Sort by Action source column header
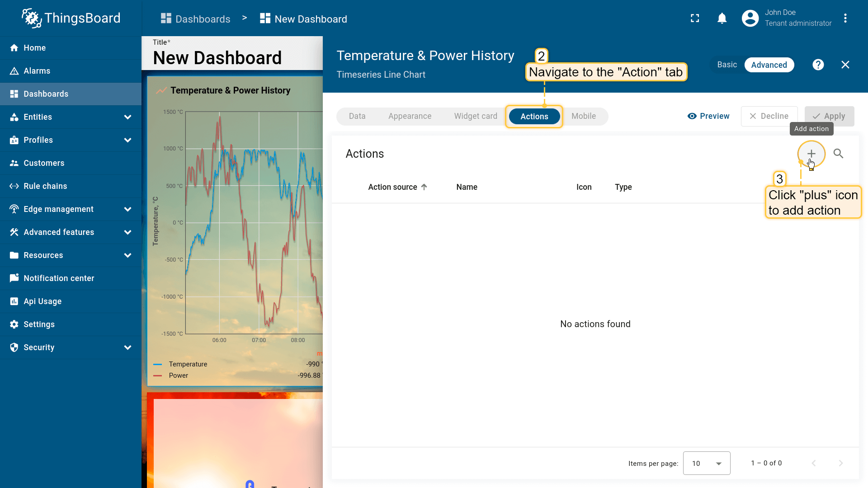This screenshot has height=488, width=868. click(x=392, y=187)
